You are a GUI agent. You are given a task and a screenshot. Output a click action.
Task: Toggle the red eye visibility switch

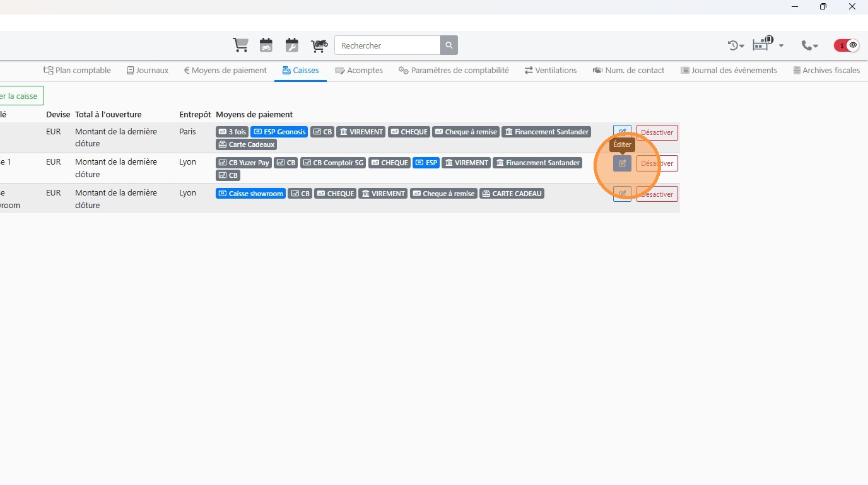coord(847,45)
